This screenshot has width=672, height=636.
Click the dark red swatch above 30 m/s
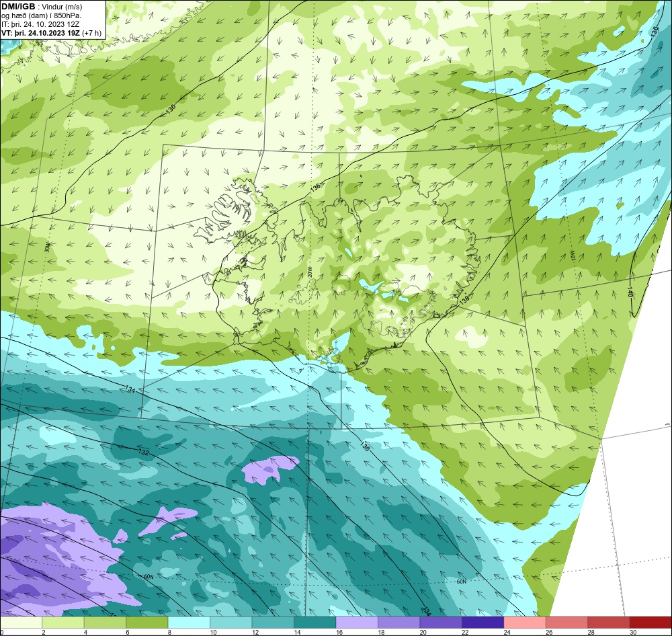pos(651,623)
